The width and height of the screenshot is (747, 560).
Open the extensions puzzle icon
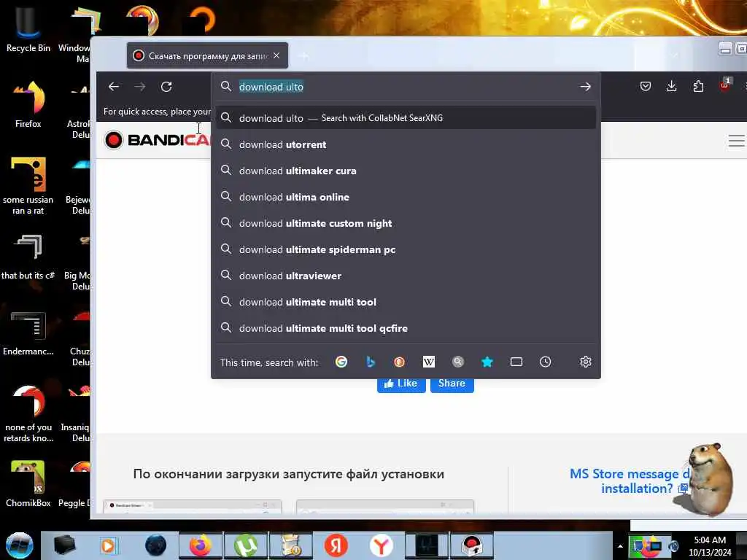[698, 86]
